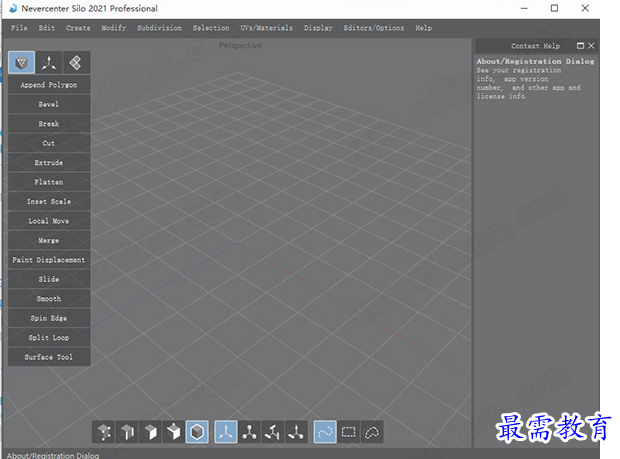Click the Surface Tool button
This screenshot has width=620, height=459.
[x=49, y=357]
